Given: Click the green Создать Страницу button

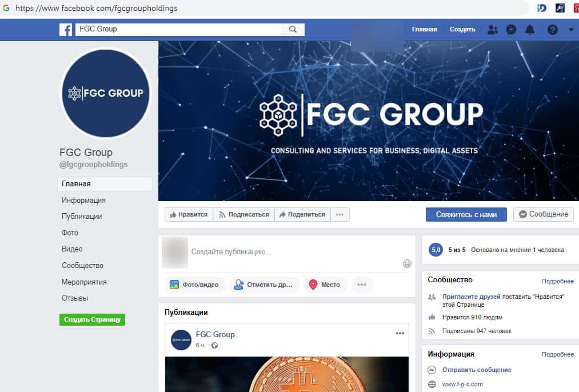Looking at the screenshot, I should coord(93,319).
